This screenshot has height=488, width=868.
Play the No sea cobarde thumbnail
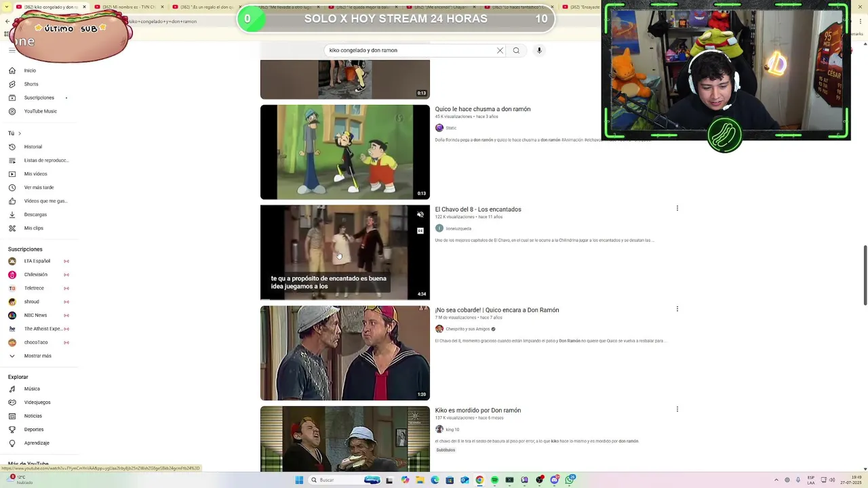pos(345,353)
